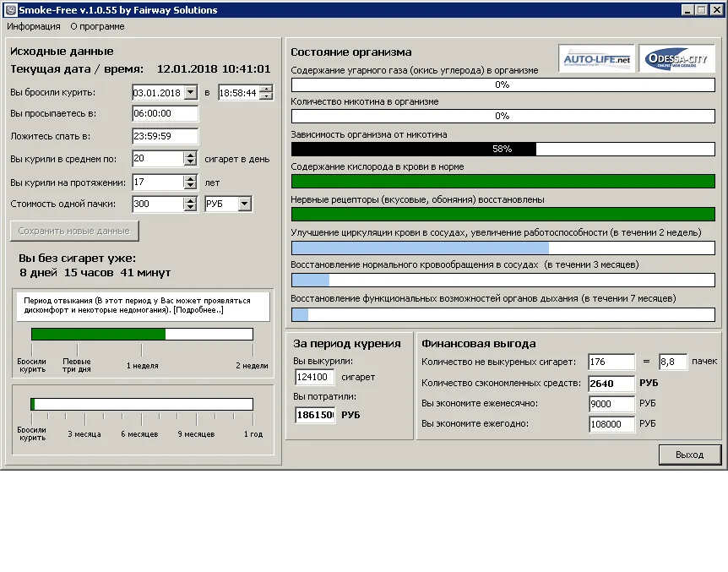This screenshot has width=728, height=572.
Task: Decrease years smoked using the down arrow
Action: [190, 186]
